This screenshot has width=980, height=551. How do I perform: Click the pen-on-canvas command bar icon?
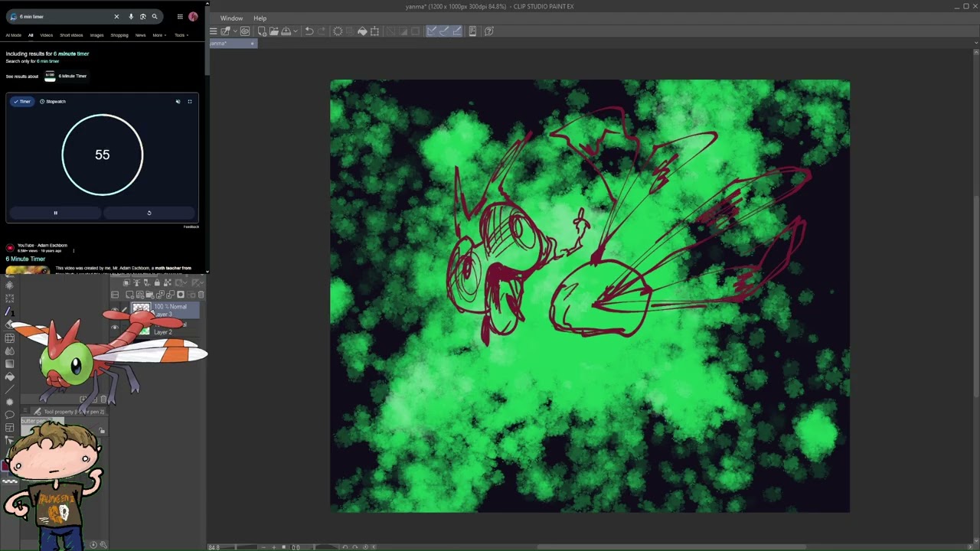point(226,31)
